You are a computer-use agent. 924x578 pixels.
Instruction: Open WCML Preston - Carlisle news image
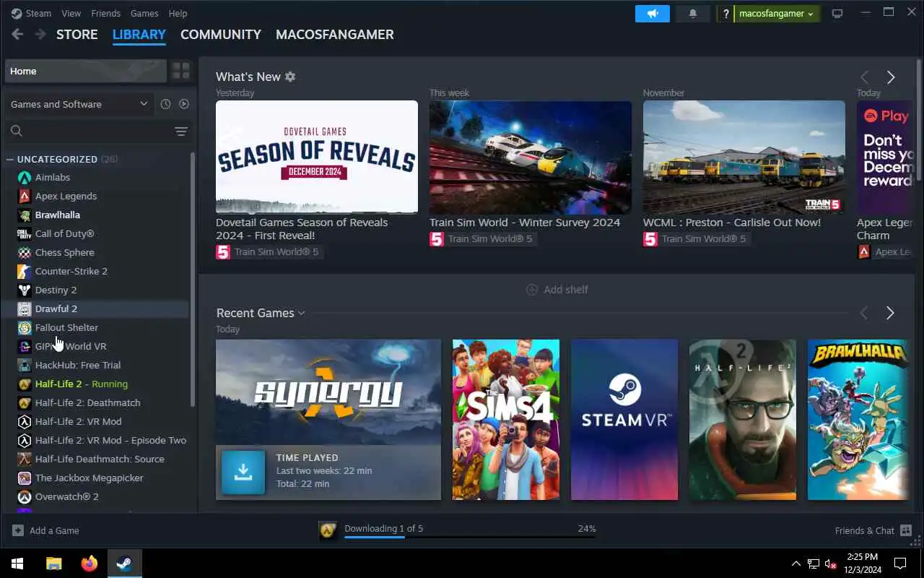click(744, 157)
